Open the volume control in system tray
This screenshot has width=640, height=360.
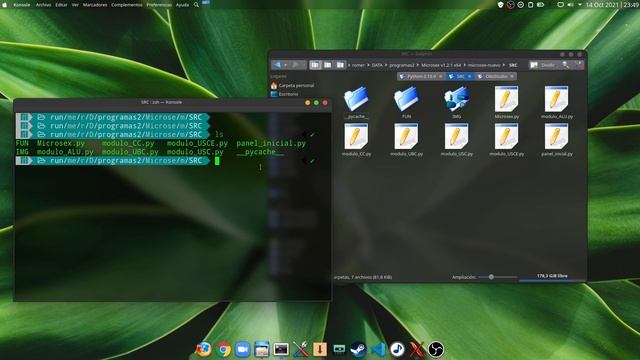click(570, 5)
